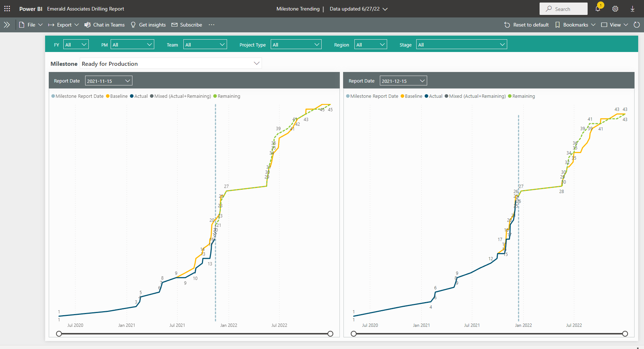This screenshot has width=644, height=349.
Task: Click the refresh icon in toolbar
Action: pos(636,25)
